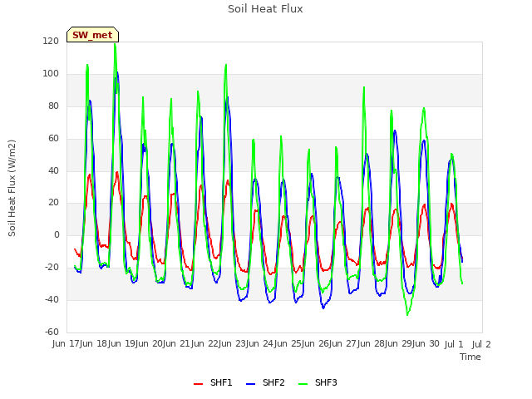Click the Time axis label
This screenshot has width=532, height=399.
pyautogui.click(x=470, y=357)
